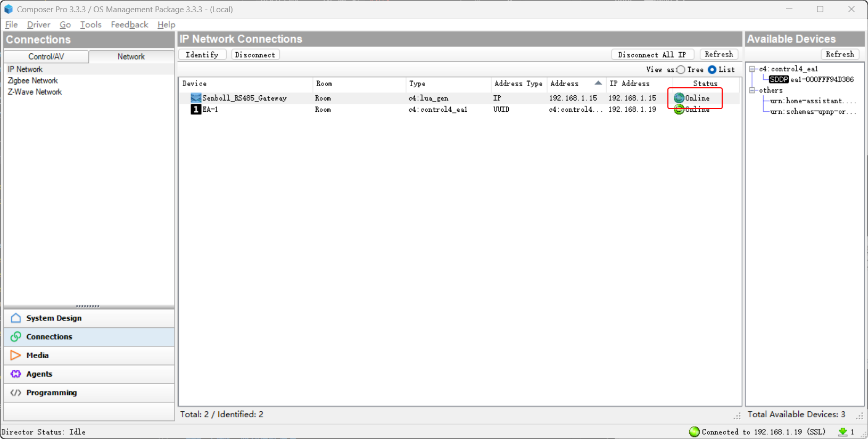868x439 pixels.
Task: Click the Composer Pro app icon in title bar
Action: tap(8, 9)
